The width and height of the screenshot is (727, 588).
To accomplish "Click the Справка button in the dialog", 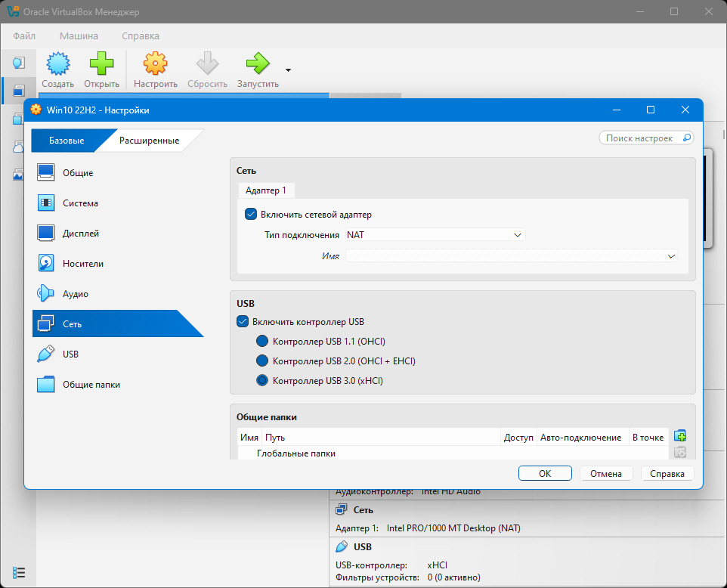I will [x=667, y=473].
